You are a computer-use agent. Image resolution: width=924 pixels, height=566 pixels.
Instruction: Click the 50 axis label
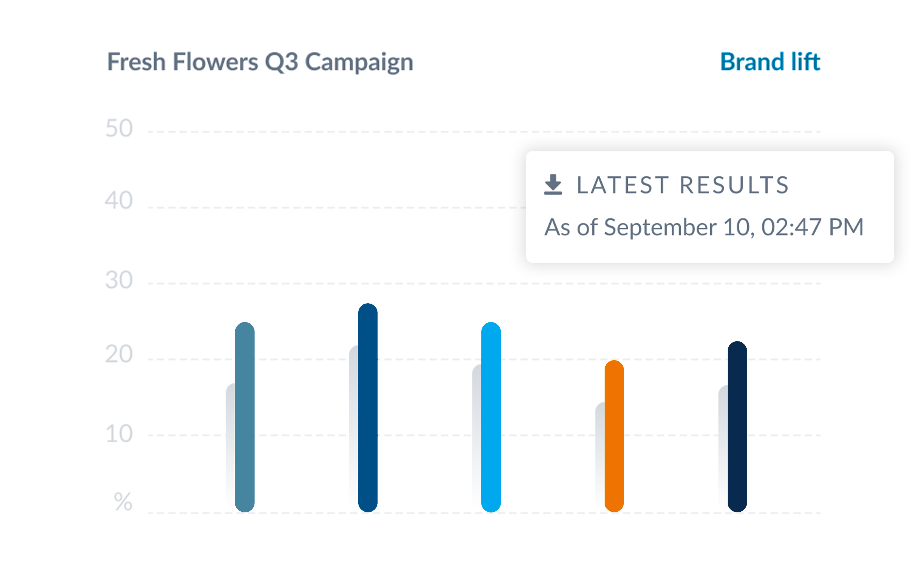(119, 128)
